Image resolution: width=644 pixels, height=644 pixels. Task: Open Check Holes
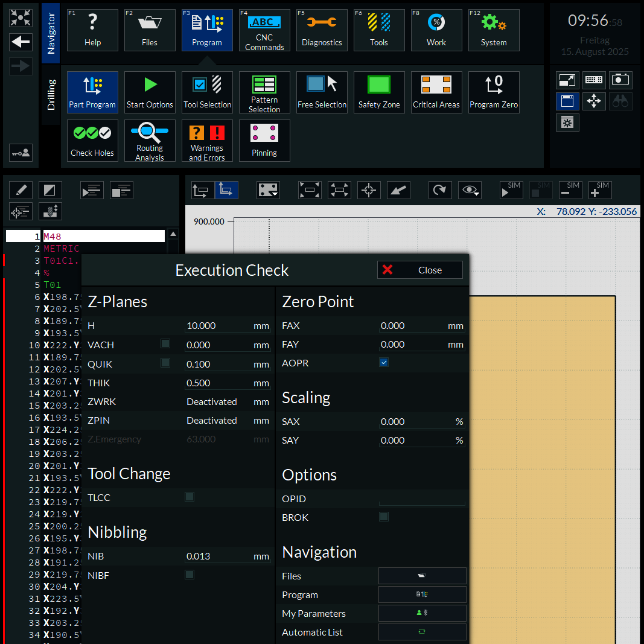click(92, 141)
